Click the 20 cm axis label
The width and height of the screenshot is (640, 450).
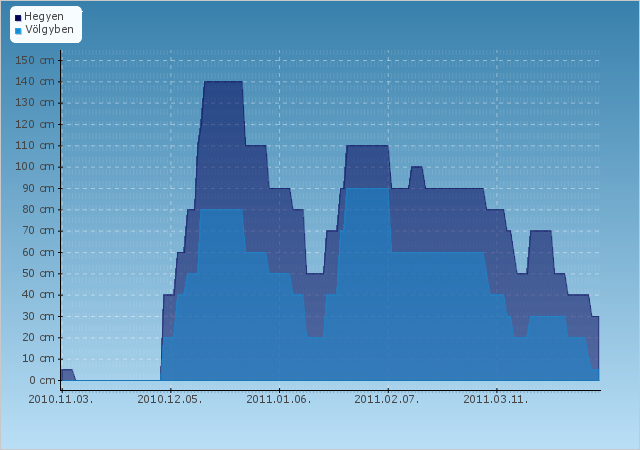click(x=38, y=337)
